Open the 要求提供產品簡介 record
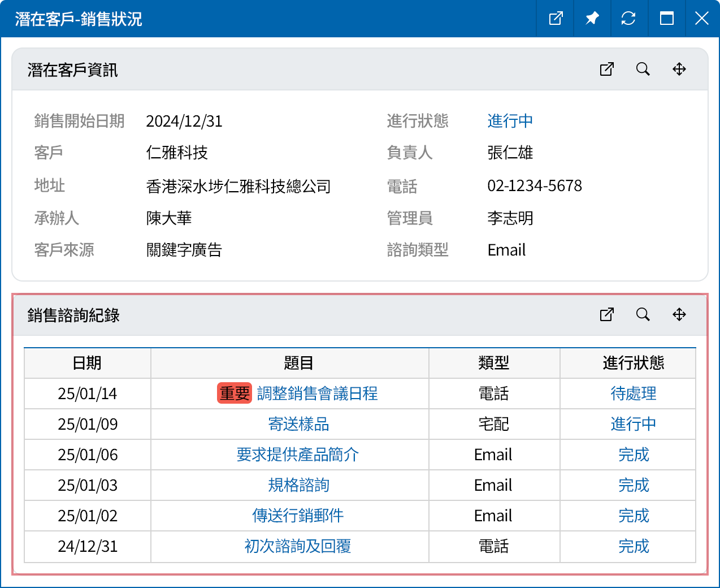This screenshot has width=720, height=588. 297,455
